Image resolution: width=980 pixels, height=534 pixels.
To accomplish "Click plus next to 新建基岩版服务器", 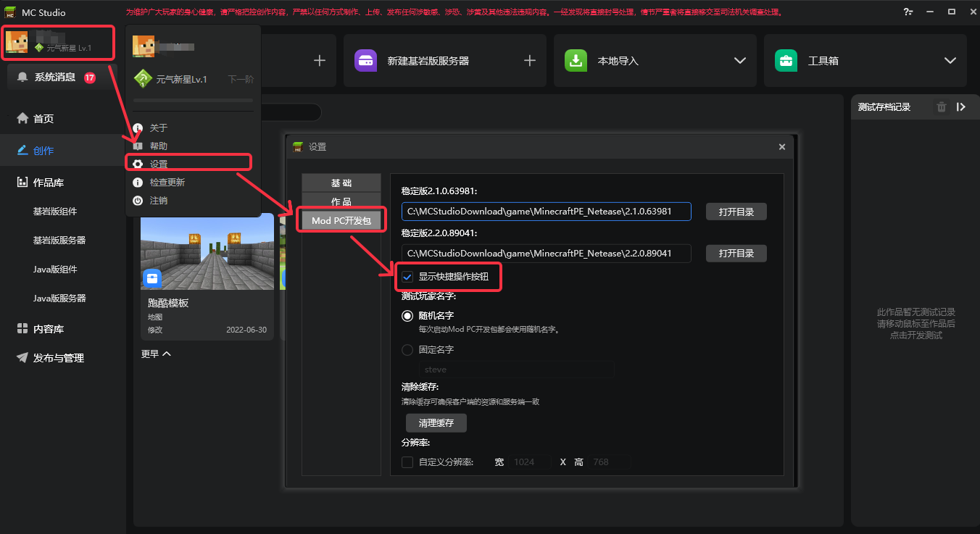I will 530,61.
